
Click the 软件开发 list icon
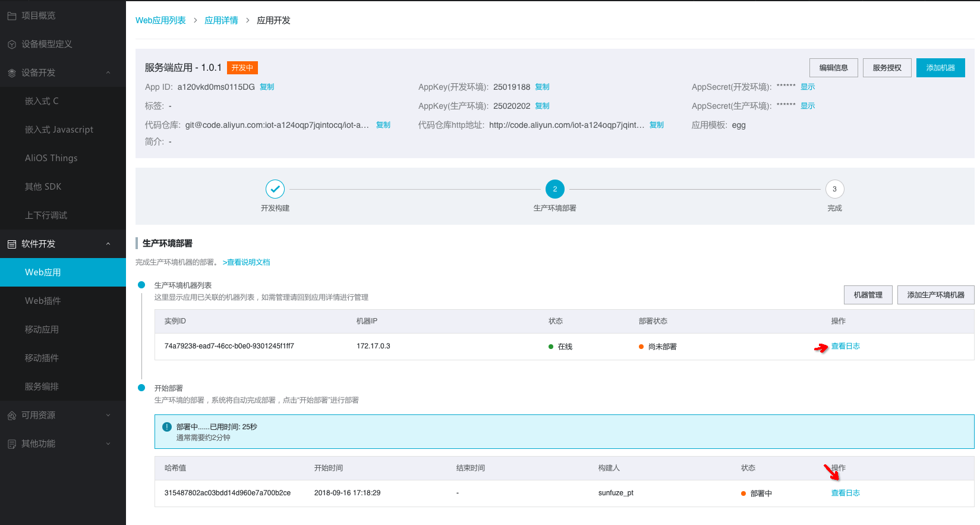click(12, 244)
